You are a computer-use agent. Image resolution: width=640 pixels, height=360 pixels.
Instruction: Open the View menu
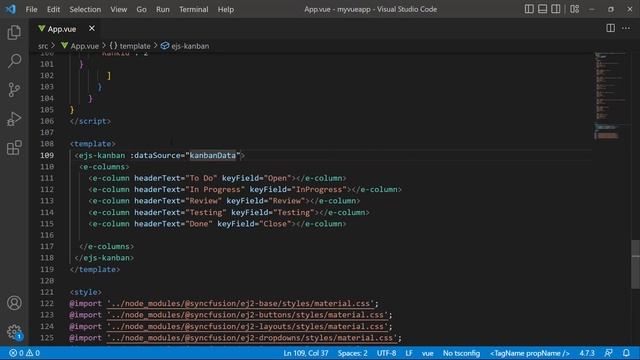pos(118,9)
